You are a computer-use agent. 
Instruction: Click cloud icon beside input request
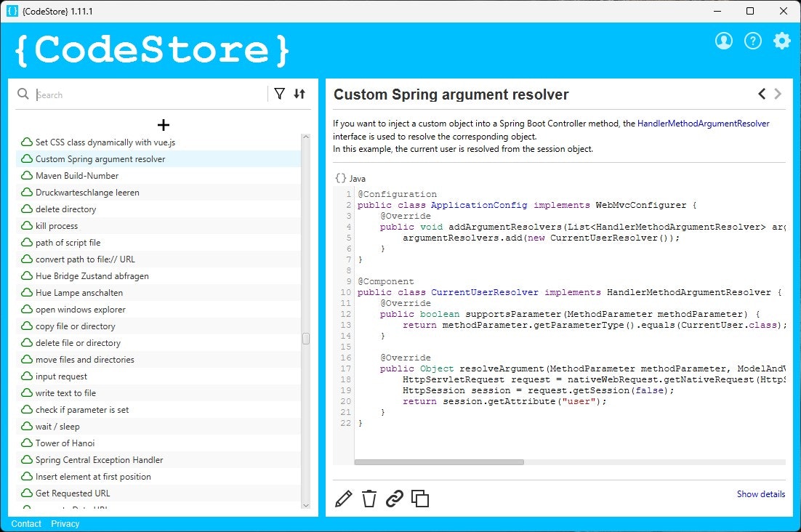pyautogui.click(x=27, y=376)
